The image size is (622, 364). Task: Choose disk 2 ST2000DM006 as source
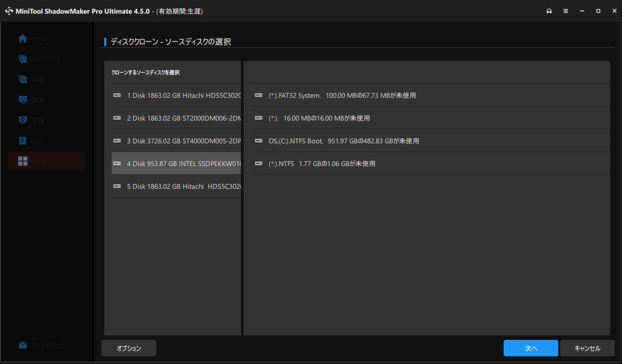[176, 118]
